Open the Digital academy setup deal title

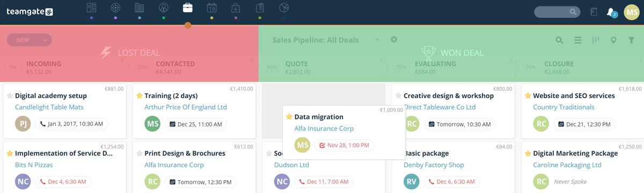point(51,96)
